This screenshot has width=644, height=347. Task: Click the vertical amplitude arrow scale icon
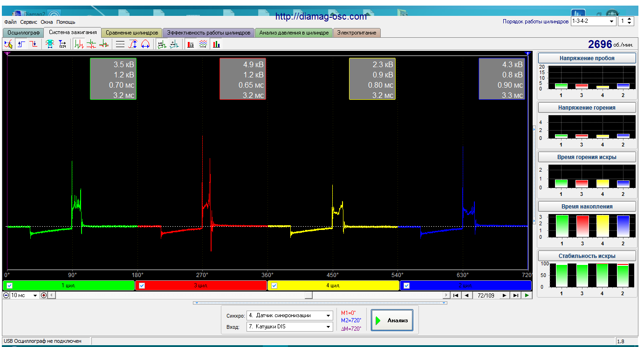coord(133,44)
